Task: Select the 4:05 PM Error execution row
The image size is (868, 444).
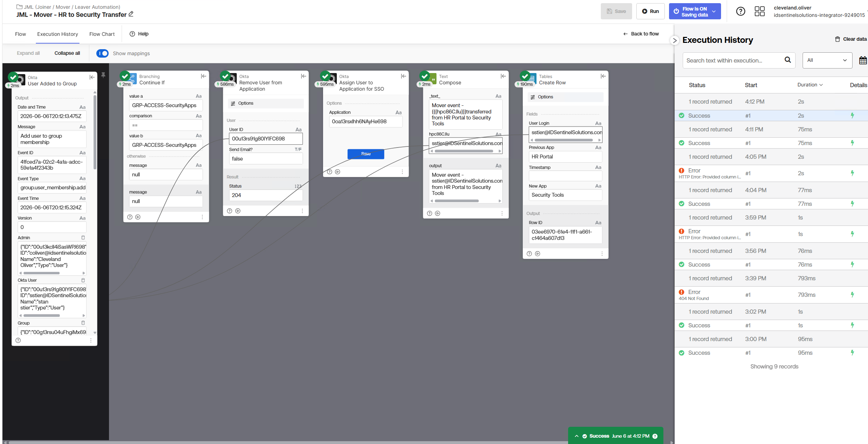Action: [x=771, y=173]
